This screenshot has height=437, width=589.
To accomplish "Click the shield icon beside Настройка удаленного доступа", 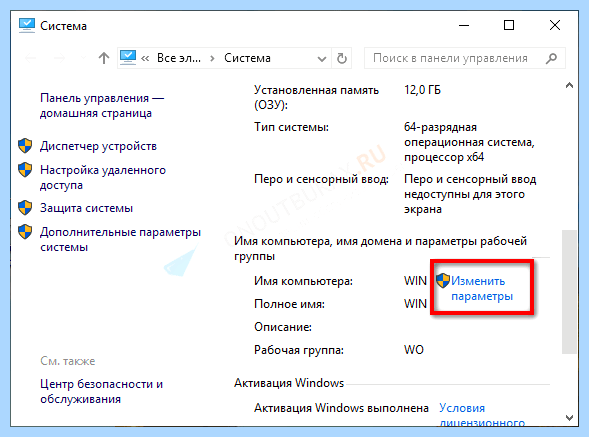I will pyautogui.click(x=25, y=169).
